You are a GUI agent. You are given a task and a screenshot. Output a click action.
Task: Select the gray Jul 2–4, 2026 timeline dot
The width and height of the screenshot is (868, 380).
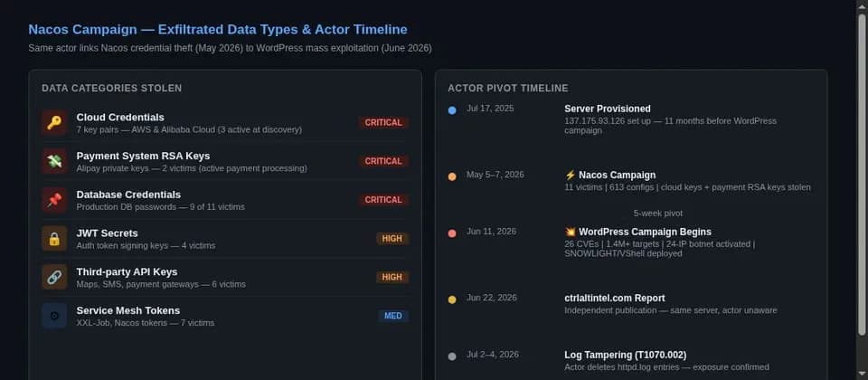[x=452, y=356]
